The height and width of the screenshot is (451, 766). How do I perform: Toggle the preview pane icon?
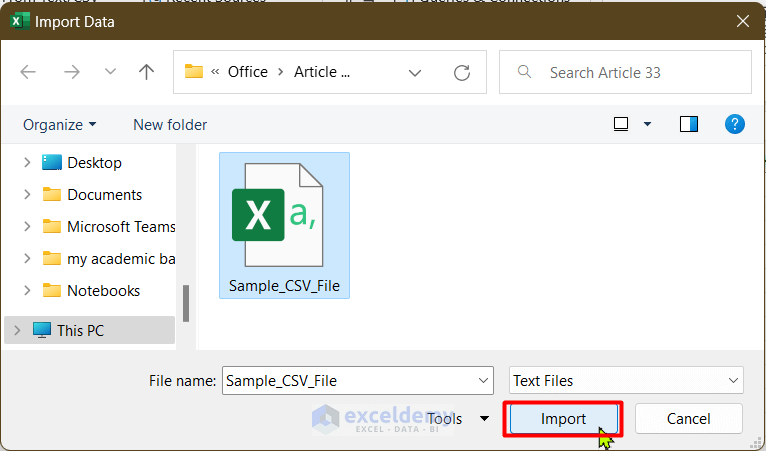coord(688,124)
